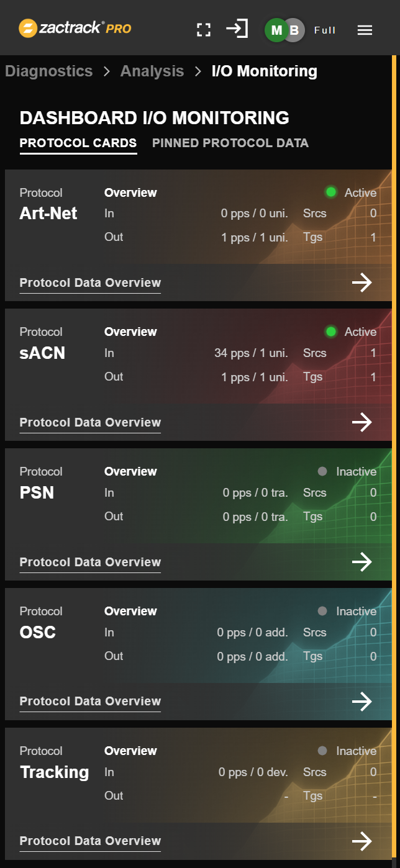Image resolution: width=400 pixels, height=868 pixels.
Task: Open Tracking details via the arrow icon
Action: coord(362,841)
